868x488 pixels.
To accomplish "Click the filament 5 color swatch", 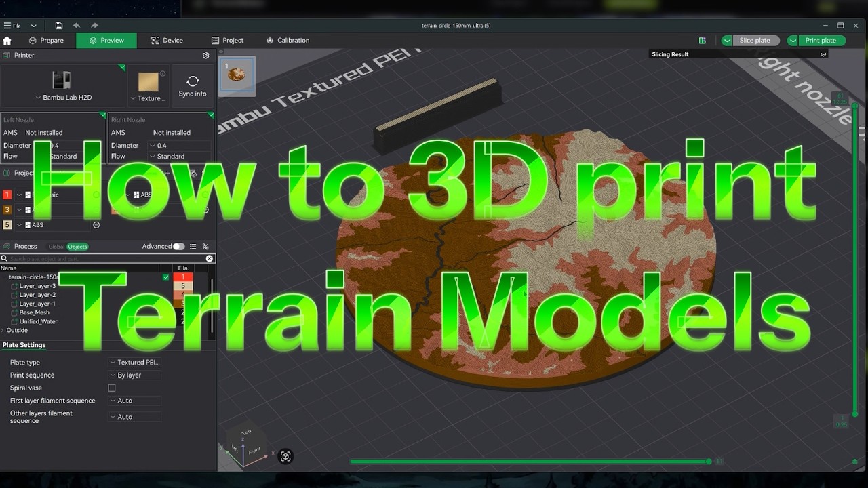I will click(7, 225).
